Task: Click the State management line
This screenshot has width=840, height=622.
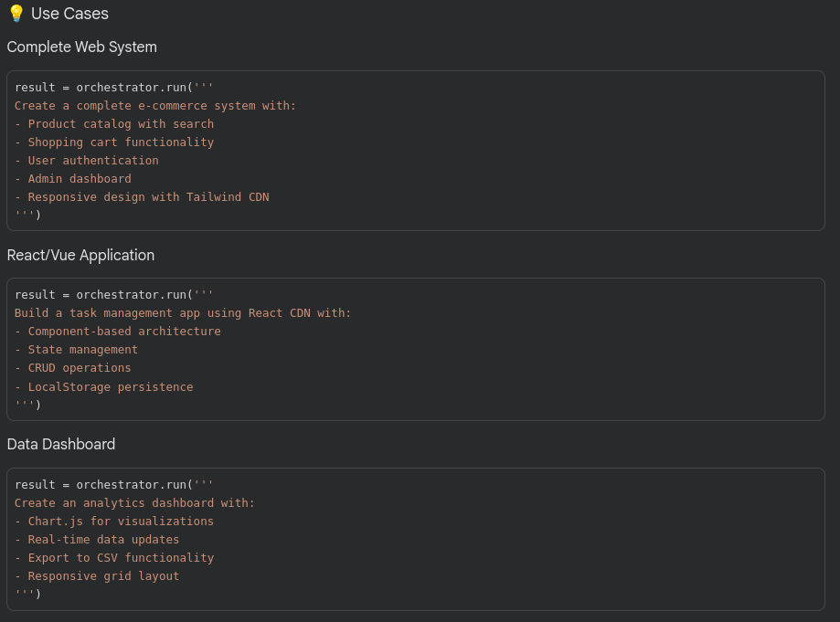Action: pyautogui.click(x=78, y=349)
